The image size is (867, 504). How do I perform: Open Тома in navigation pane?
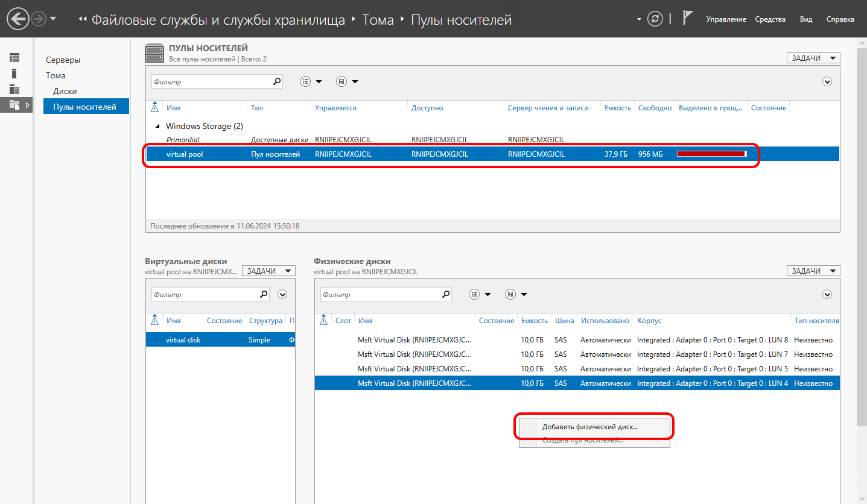click(56, 75)
